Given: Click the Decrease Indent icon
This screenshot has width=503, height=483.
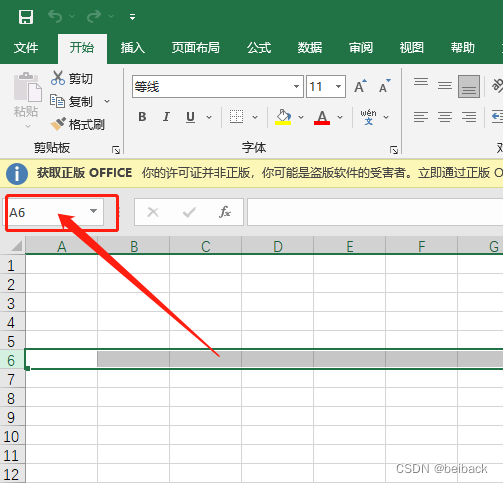Looking at the screenshot, I should tap(497, 117).
